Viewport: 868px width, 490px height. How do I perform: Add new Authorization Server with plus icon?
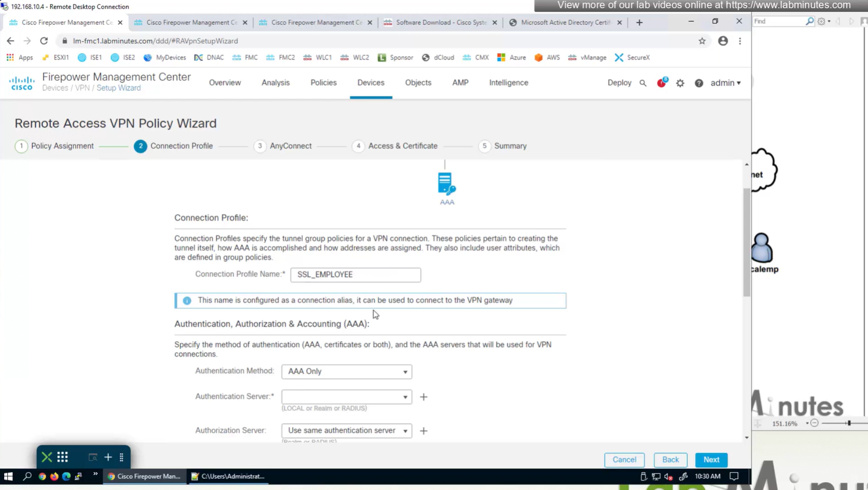(x=424, y=431)
